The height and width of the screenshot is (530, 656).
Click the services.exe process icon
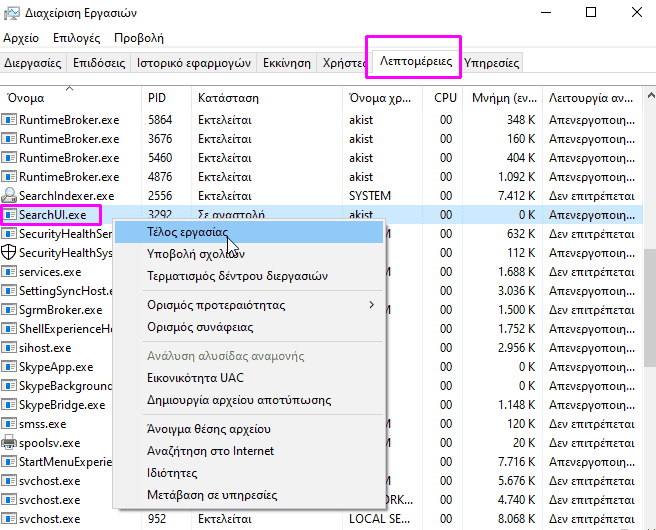click(x=9, y=271)
